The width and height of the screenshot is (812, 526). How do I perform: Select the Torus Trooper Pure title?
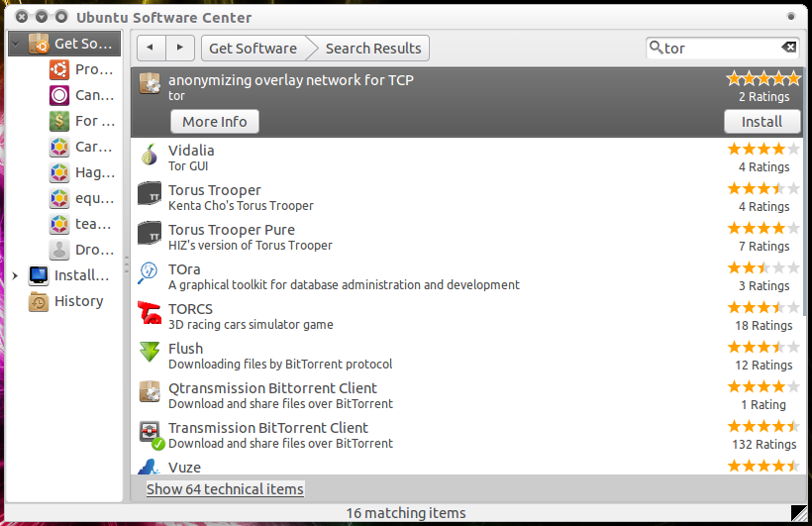pos(232,230)
